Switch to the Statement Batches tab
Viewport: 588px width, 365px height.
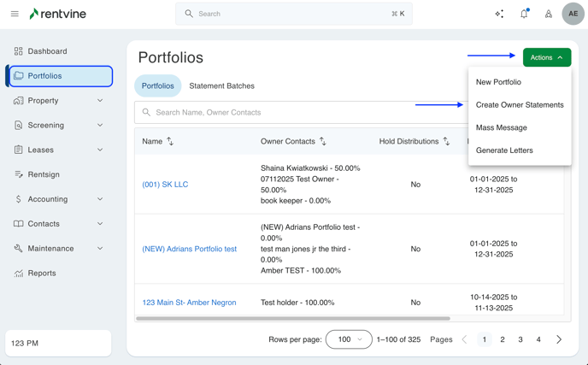point(221,86)
